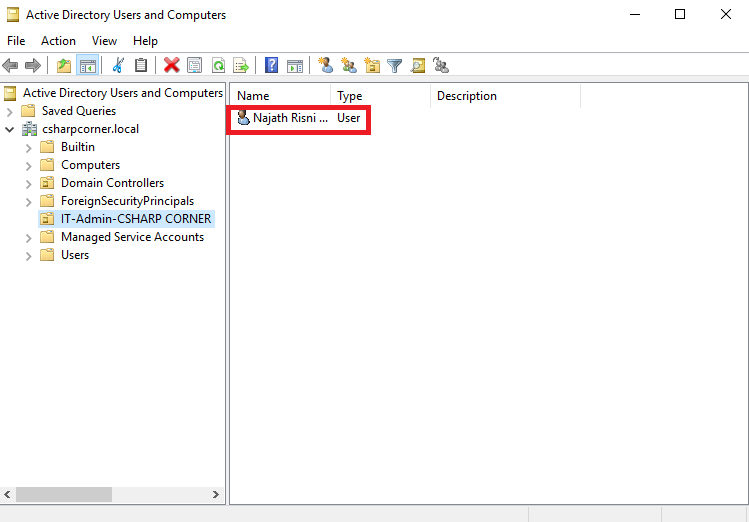Viewport: 749px width, 522px height.
Task: Maximize the Active Directory window
Action: pos(680,14)
